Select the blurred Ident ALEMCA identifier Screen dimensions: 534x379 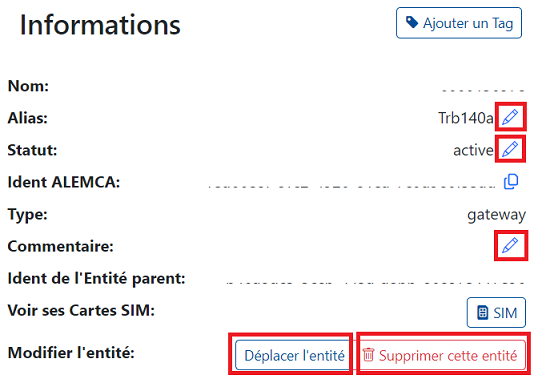pyautogui.click(x=352, y=187)
